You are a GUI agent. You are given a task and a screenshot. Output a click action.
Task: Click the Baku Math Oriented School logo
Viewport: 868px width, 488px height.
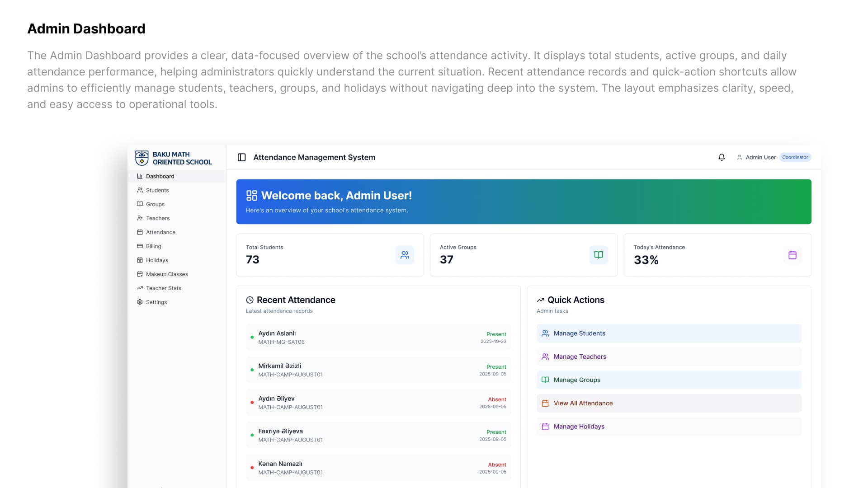point(142,158)
